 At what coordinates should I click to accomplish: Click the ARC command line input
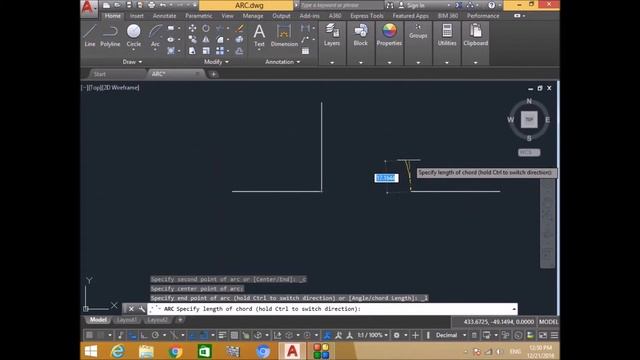pos(333,309)
